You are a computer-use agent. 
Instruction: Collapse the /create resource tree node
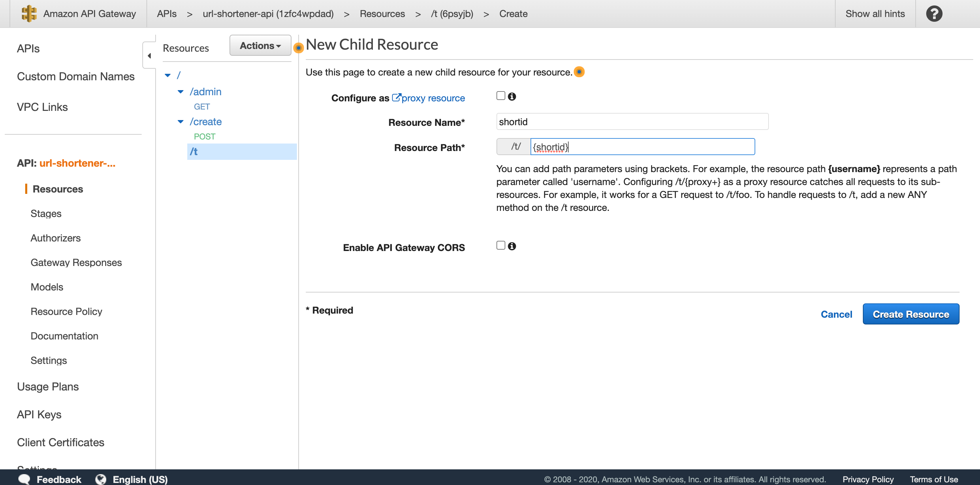(x=181, y=122)
